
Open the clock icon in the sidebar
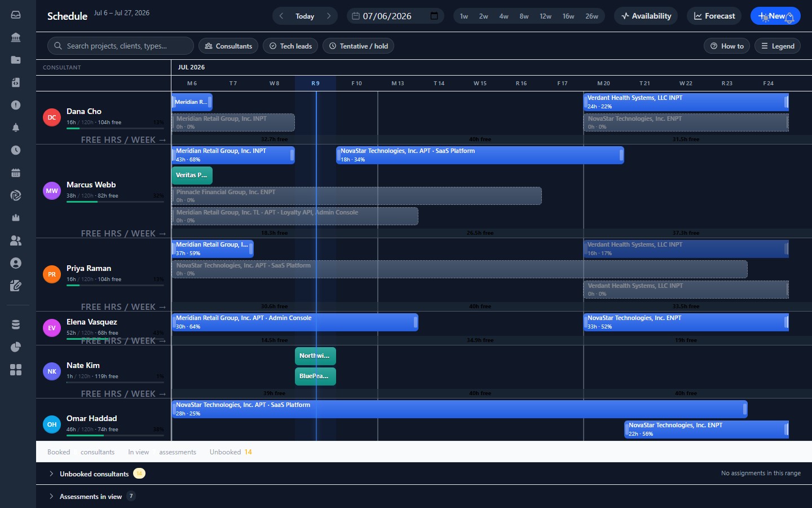click(16, 150)
